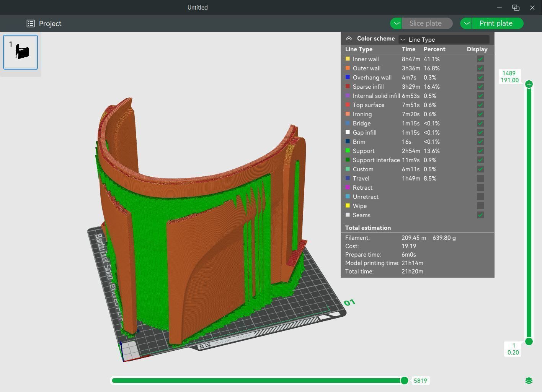Click the bottom layer 0.20 label

[x=513, y=353]
